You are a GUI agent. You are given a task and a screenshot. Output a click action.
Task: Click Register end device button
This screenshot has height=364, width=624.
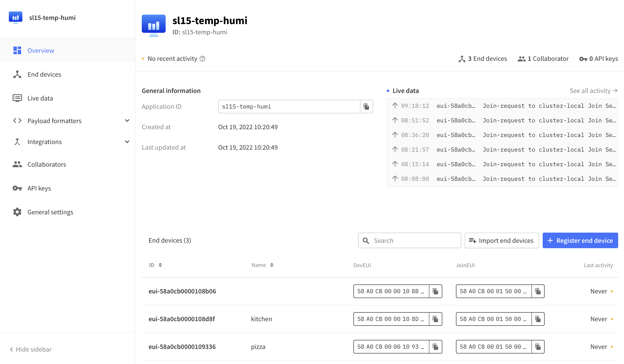580,240
